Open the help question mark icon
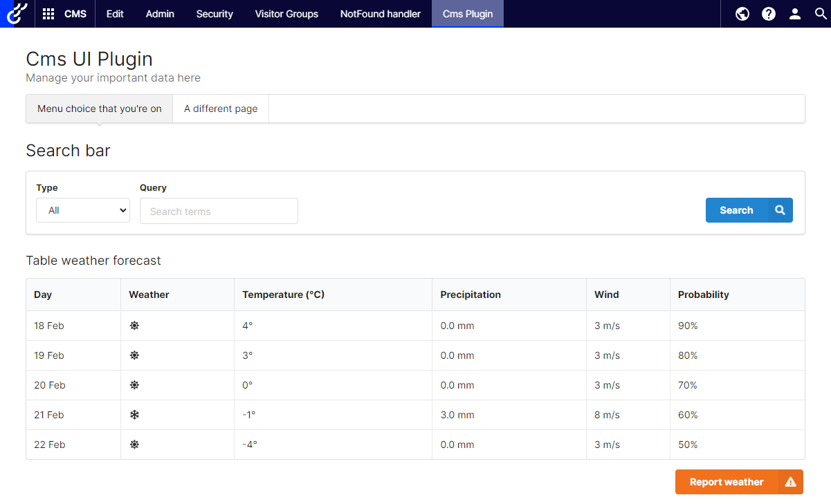 [x=769, y=14]
